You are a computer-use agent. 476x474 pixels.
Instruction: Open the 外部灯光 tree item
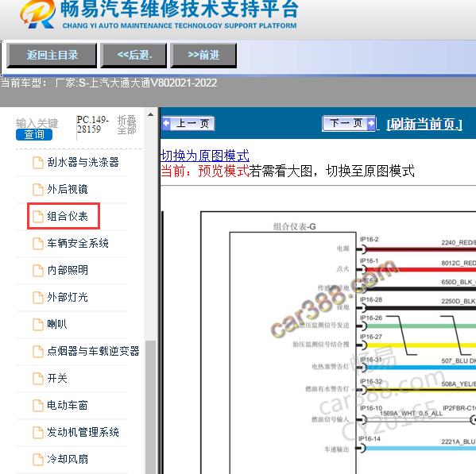[x=68, y=297]
